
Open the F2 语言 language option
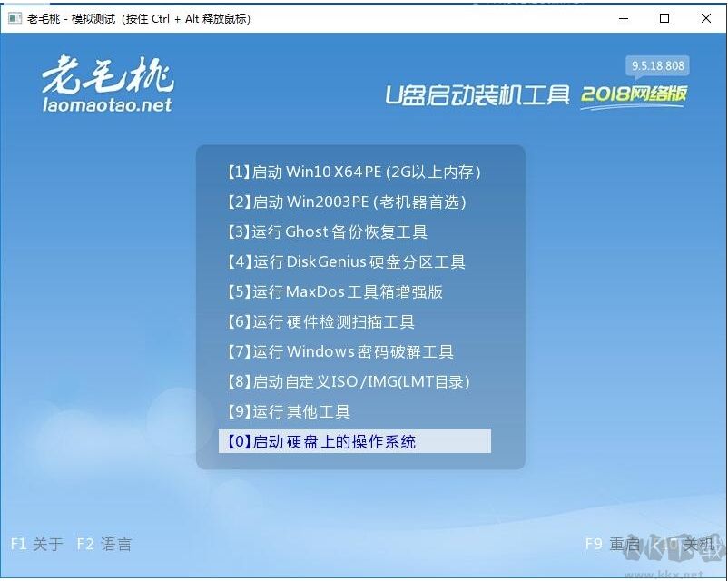click(x=106, y=544)
